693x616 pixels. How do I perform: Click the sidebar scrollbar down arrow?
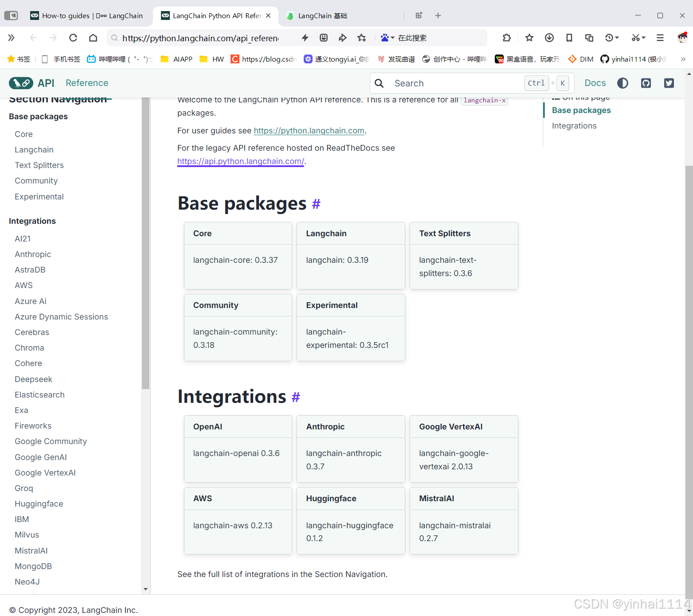[145, 589]
